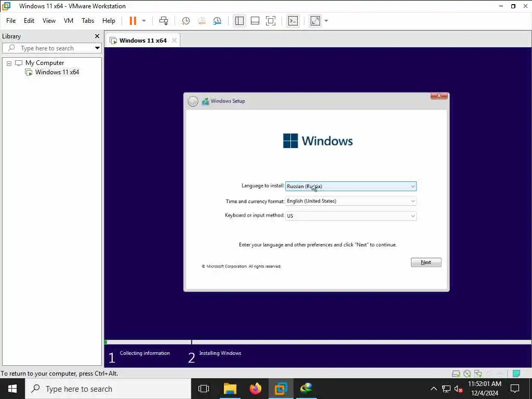
Task: Click the globe download manager taskbar icon
Action: 307,389
